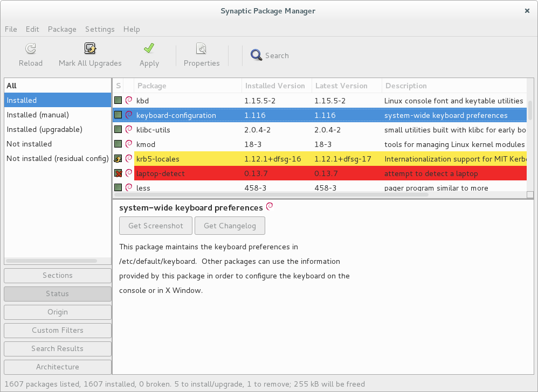Click the Mark All Upgrades icon
Image resolution: width=538 pixels, height=392 pixels.
point(90,48)
